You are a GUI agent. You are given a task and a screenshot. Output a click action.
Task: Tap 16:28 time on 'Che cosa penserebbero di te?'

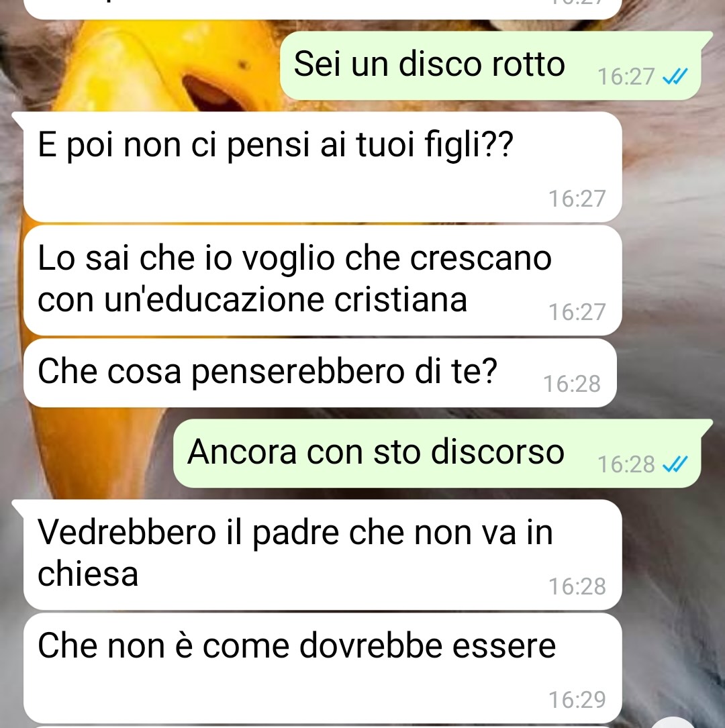(x=572, y=384)
